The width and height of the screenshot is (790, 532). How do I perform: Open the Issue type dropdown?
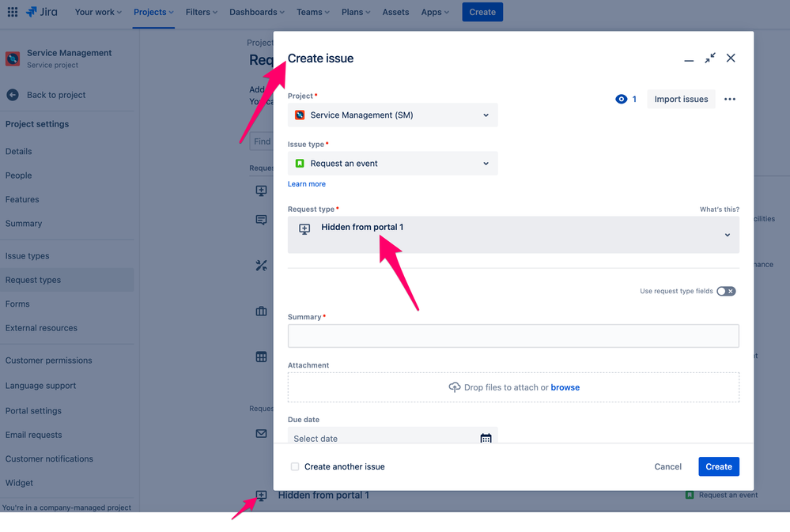coord(392,163)
